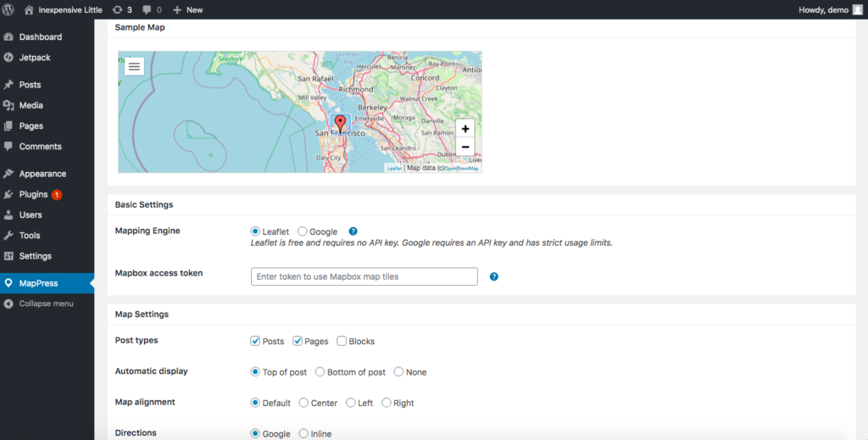Viewport: 868px width, 440px height.
Task: Select Google for Directions
Action: pyautogui.click(x=254, y=433)
